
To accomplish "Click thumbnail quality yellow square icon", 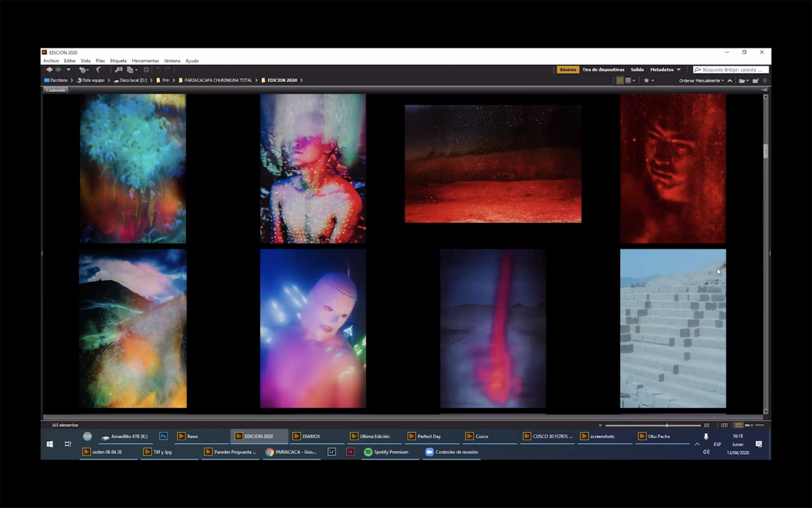I will click(x=620, y=80).
